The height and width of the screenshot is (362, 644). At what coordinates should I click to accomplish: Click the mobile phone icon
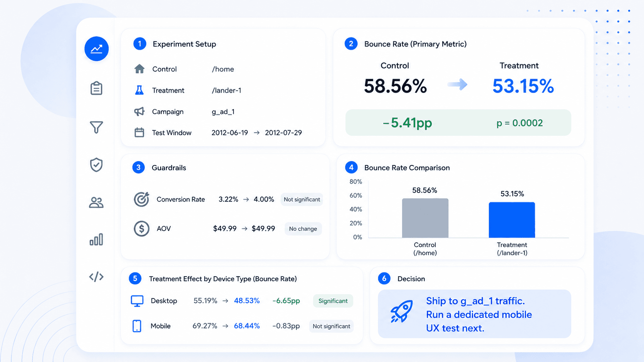point(137,326)
